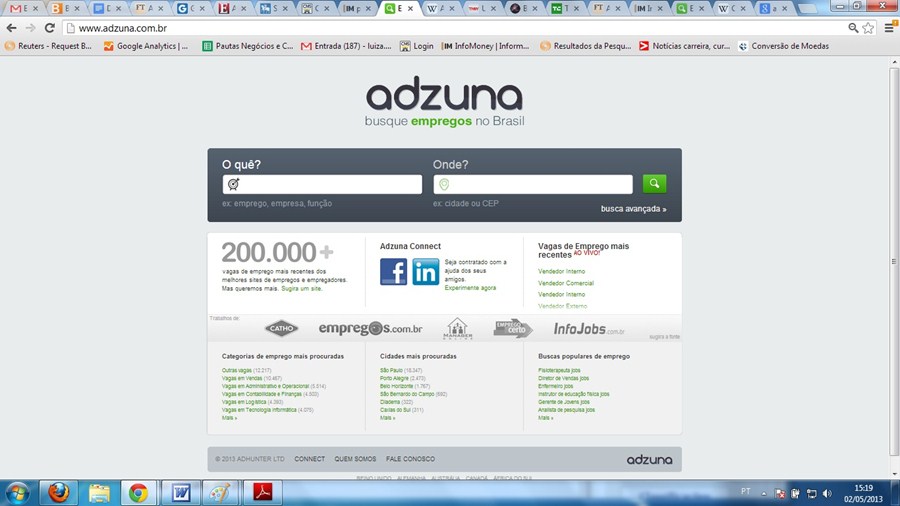Click the 'Onde?' location field
This screenshot has height=506, width=900.
pos(533,184)
